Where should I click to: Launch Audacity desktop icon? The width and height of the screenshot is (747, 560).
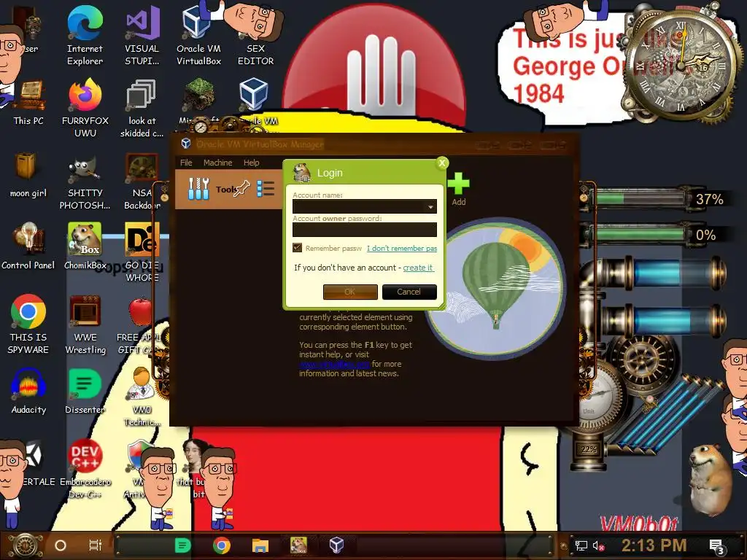[x=28, y=392]
